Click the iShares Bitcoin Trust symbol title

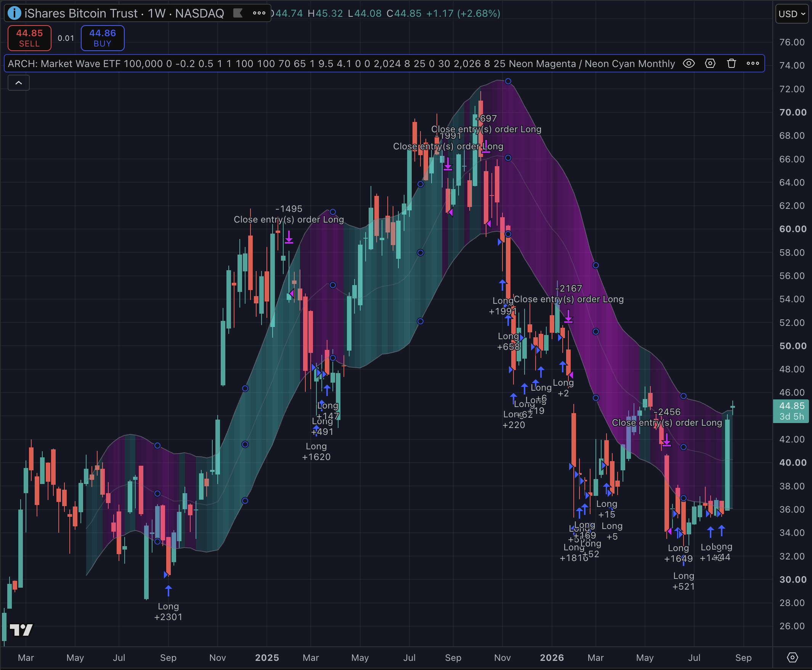(124, 13)
